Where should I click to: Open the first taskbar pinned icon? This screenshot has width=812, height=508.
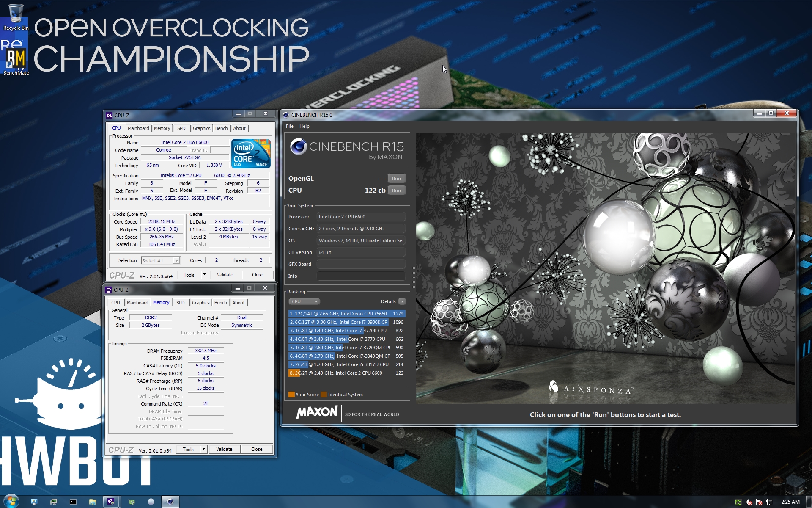[34, 502]
